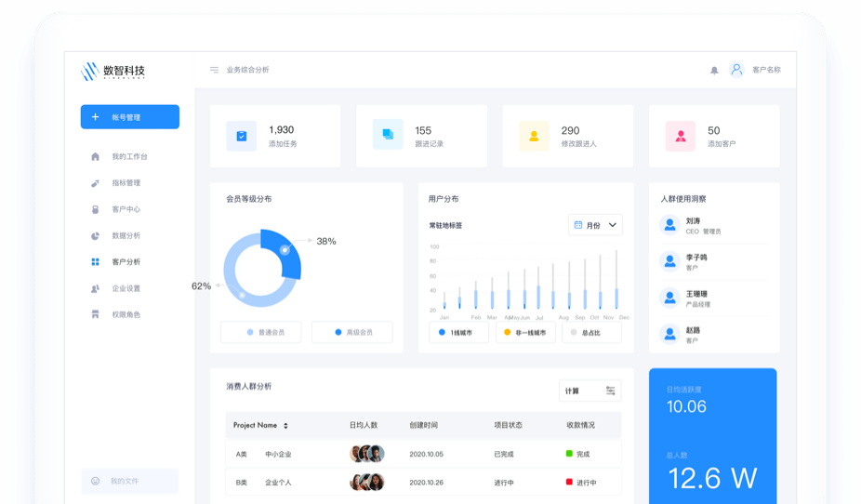The width and height of the screenshot is (861, 504).
Task: Click 王珊珊's avatar icon
Action: point(669,298)
